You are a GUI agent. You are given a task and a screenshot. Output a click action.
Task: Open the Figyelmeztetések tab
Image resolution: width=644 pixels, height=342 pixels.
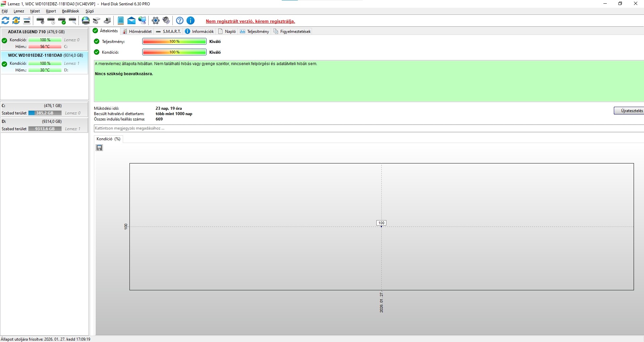292,31
